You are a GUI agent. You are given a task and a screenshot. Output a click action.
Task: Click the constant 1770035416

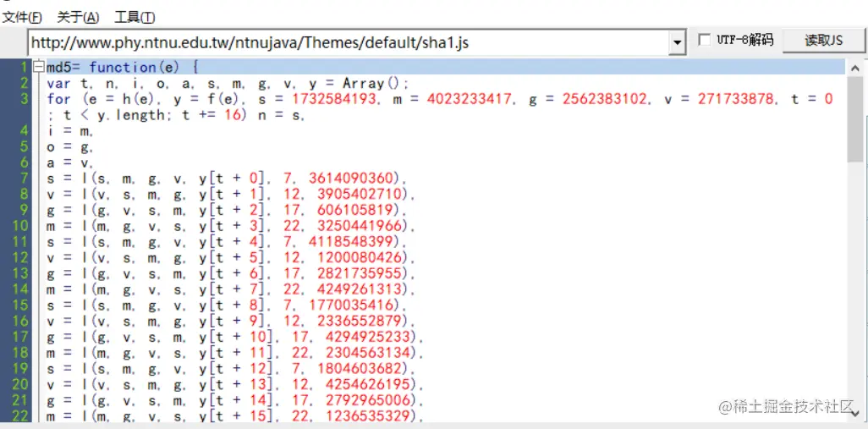point(352,305)
